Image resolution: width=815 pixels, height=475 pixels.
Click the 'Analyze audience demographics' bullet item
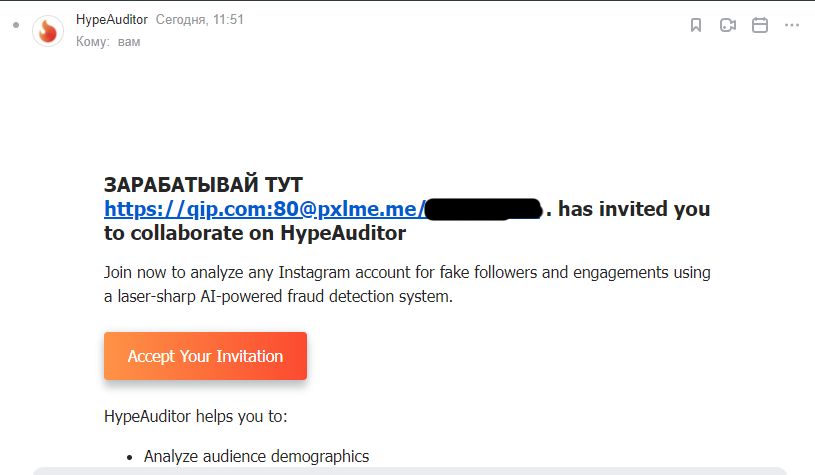pyautogui.click(x=256, y=456)
